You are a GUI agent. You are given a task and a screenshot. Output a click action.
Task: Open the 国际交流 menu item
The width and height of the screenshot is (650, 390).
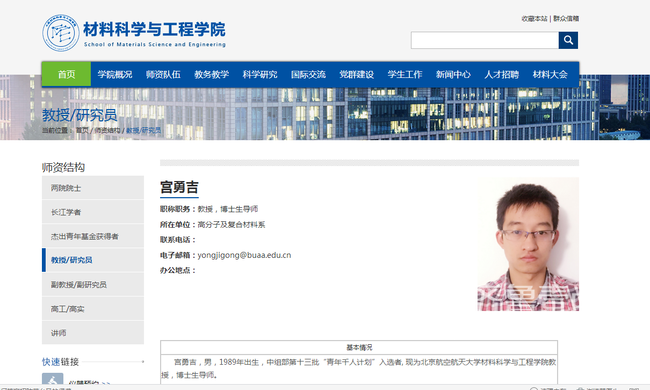(x=308, y=74)
